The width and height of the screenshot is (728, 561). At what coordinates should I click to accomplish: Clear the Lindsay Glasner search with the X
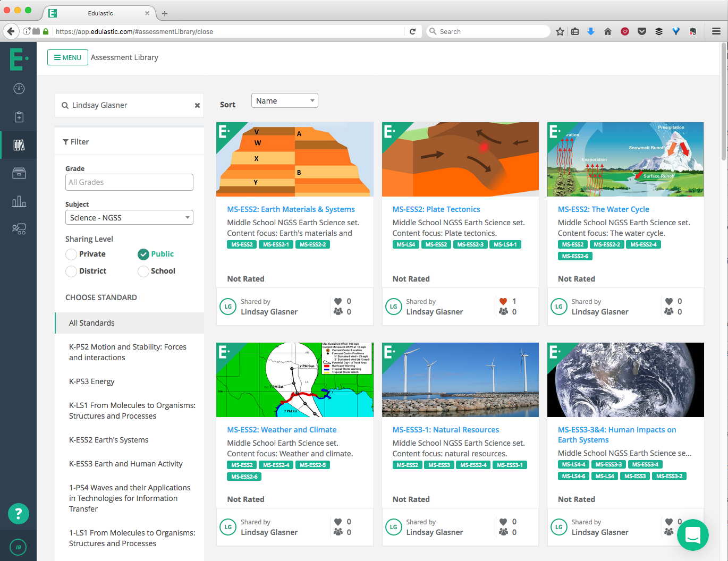click(197, 105)
